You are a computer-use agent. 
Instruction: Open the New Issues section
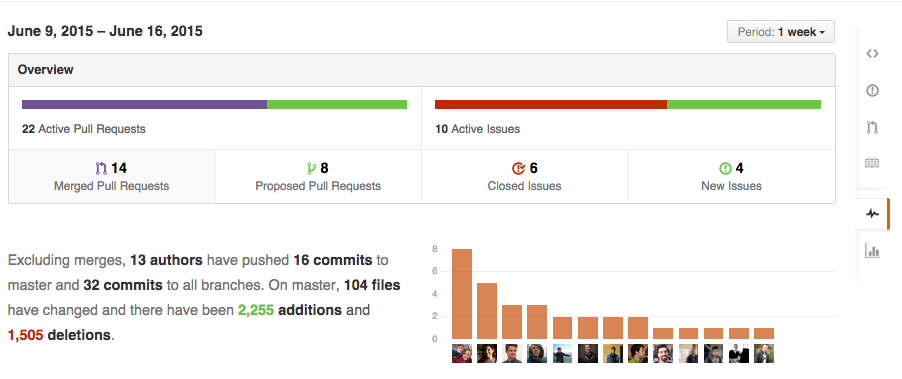732,177
